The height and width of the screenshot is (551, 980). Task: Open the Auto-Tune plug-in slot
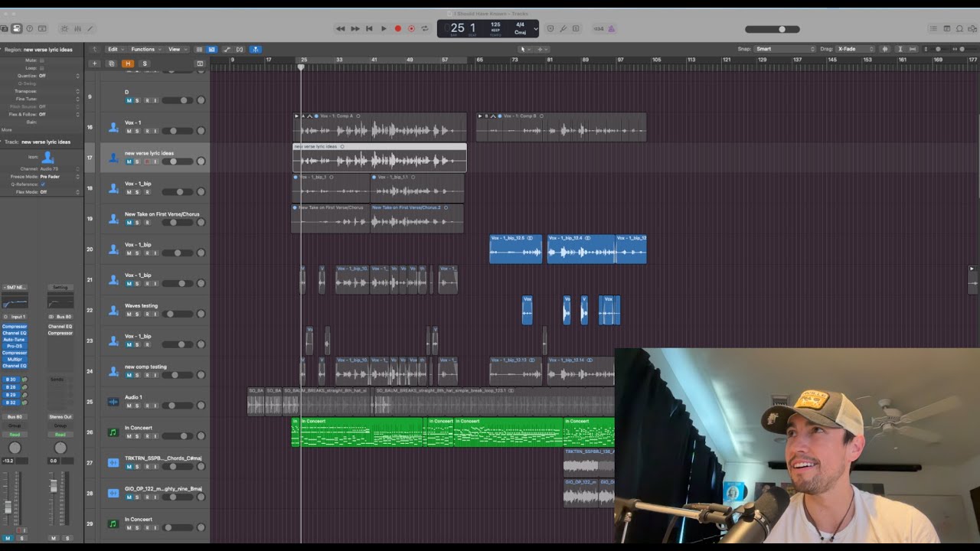coord(15,340)
